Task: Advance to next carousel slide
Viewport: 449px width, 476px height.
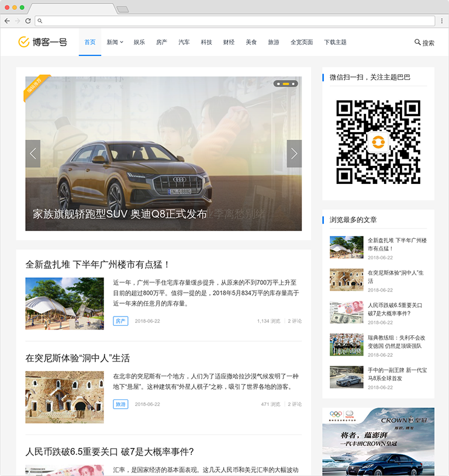Action: [x=294, y=154]
